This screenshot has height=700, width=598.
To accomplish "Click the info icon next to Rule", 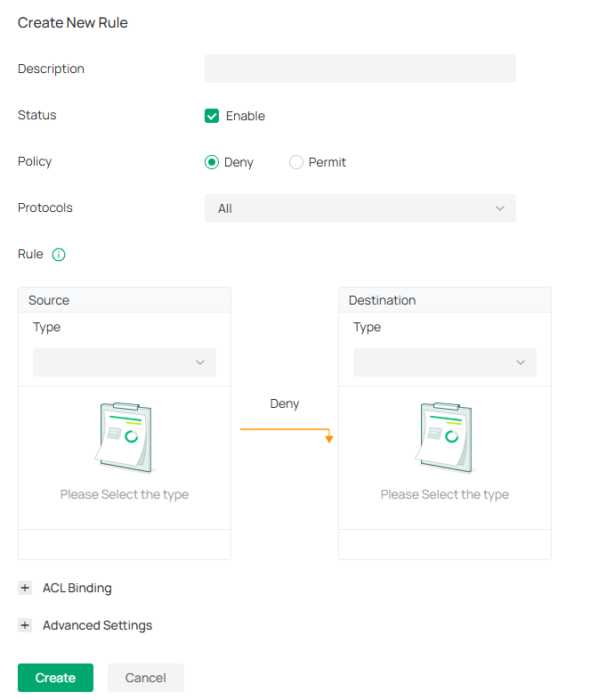I will coord(59,255).
